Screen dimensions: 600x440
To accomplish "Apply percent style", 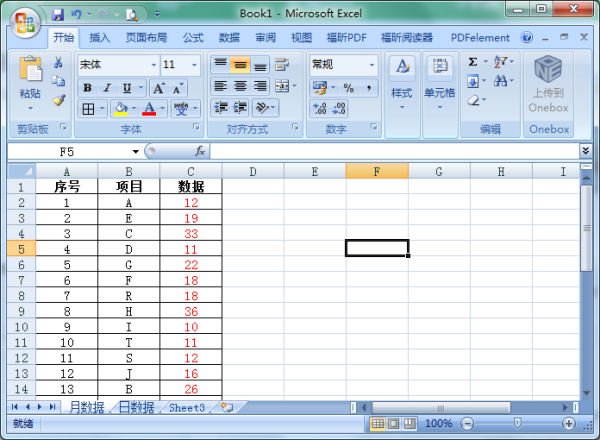I will tap(349, 88).
